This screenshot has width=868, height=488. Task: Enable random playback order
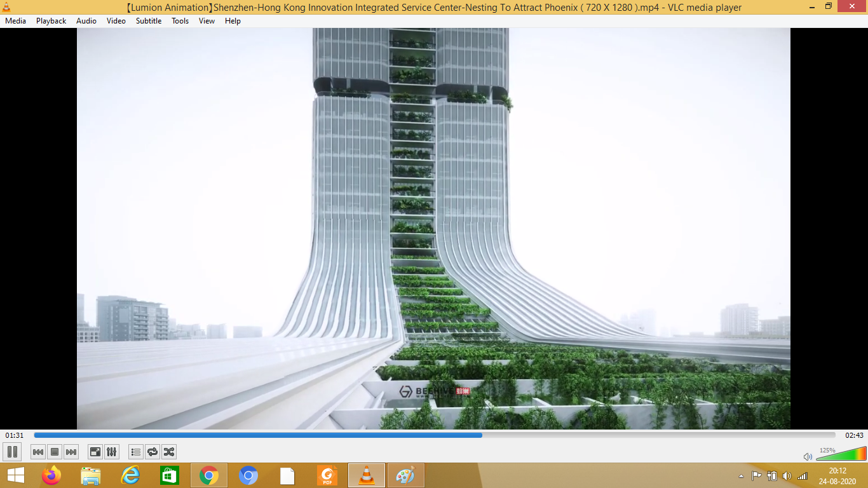(x=169, y=452)
